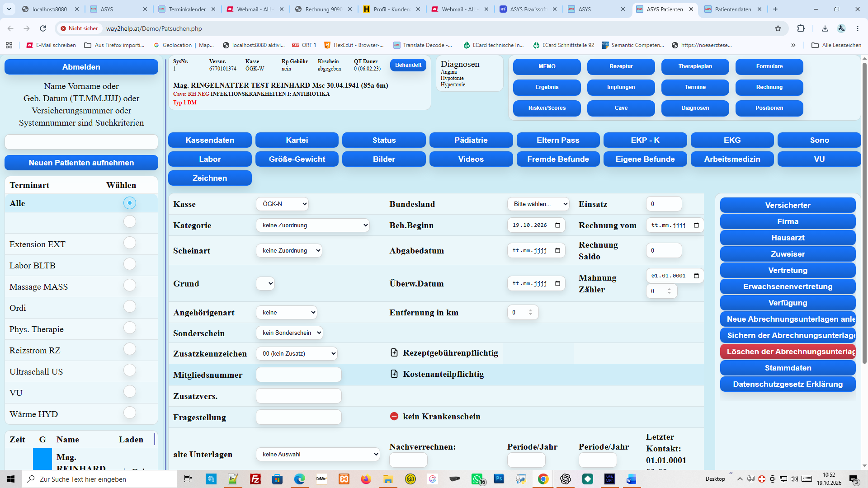
Task: Open browser downloads icon
Action: point(825,28)
